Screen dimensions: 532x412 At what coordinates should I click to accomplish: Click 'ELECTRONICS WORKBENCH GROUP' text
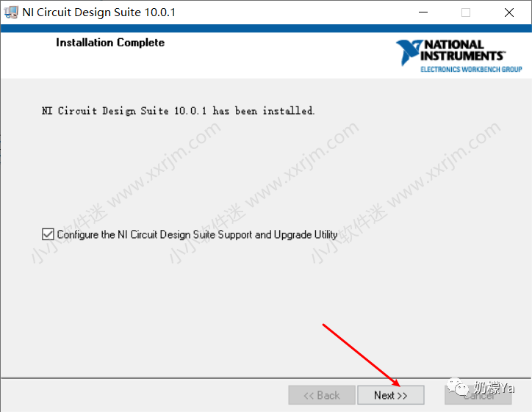pyautogui.click(x=471, y=70)
